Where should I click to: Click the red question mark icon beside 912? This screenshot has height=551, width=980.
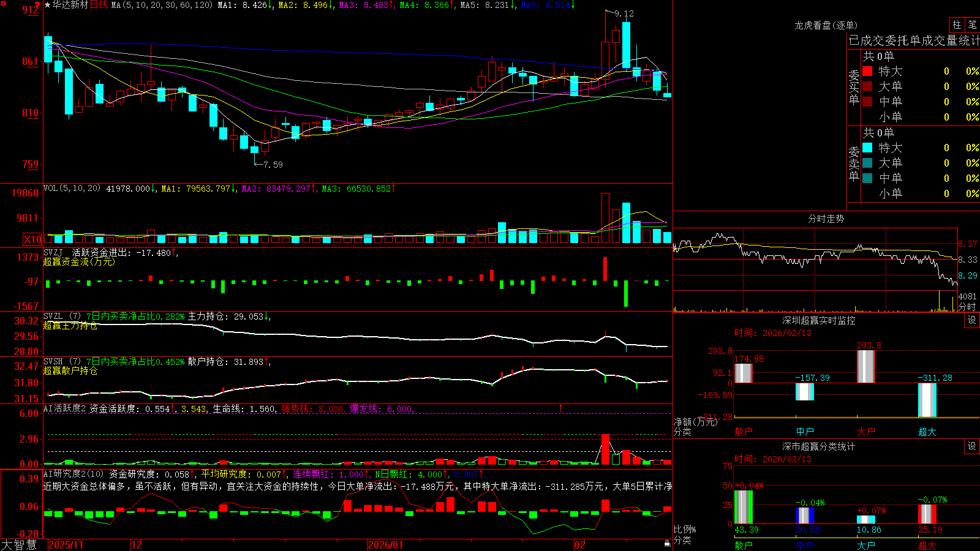pos(38,6)
